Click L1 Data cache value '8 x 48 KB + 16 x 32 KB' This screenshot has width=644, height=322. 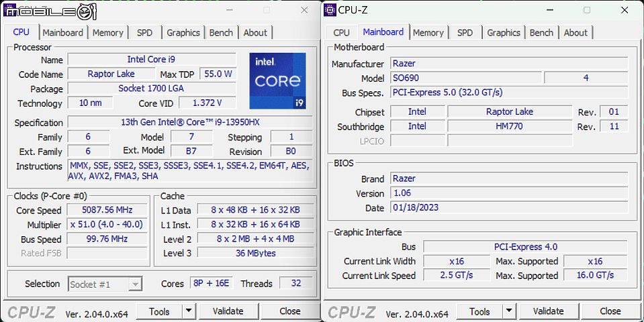click(x=255, y=209)
